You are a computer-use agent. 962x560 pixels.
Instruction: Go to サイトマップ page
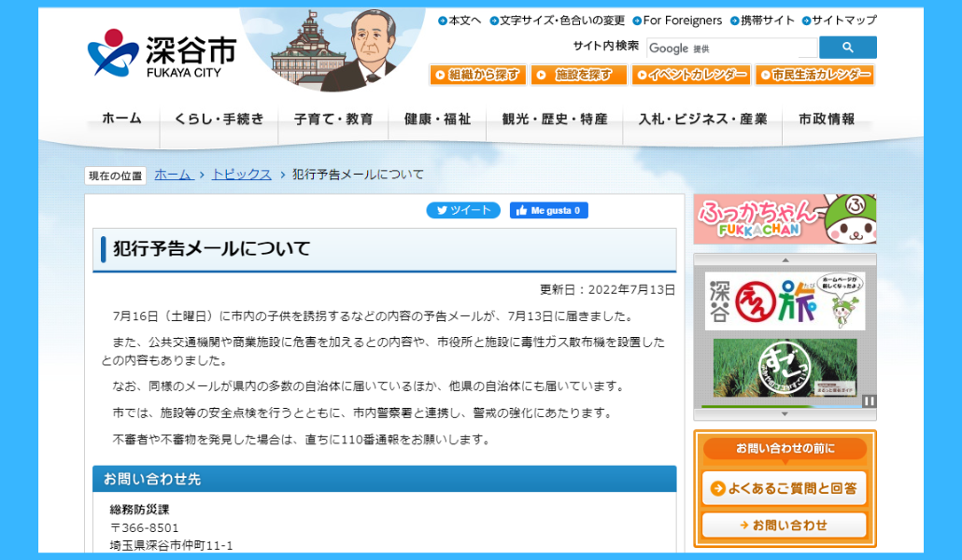[x=843, y=21]
